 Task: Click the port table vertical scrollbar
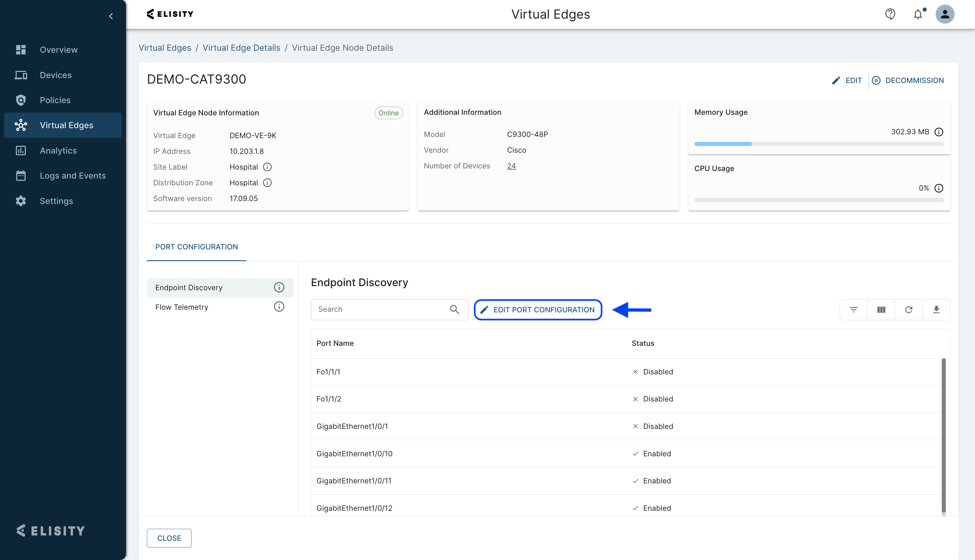click(944, 435)
